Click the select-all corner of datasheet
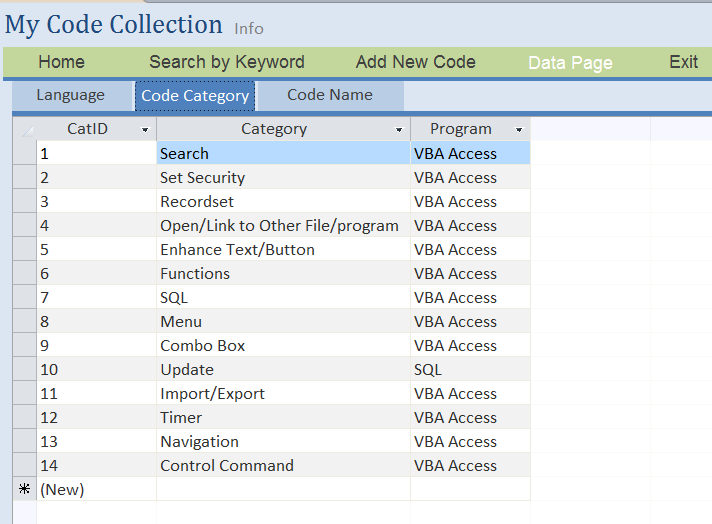 coord(25,129)
